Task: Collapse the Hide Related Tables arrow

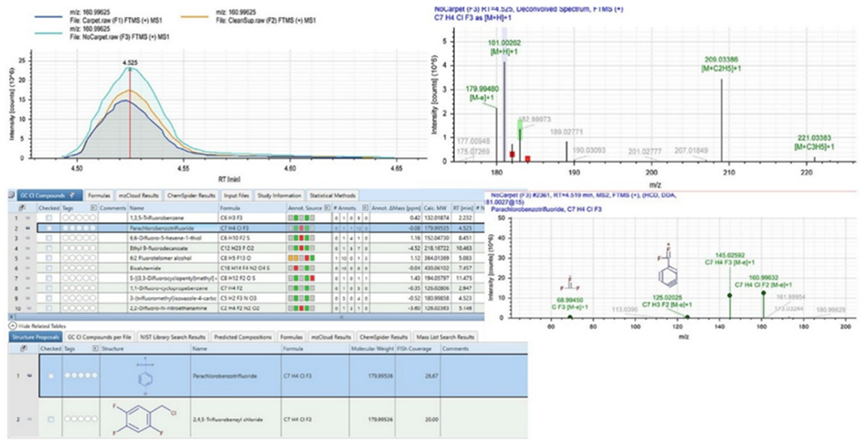Action: click(12, 325)
